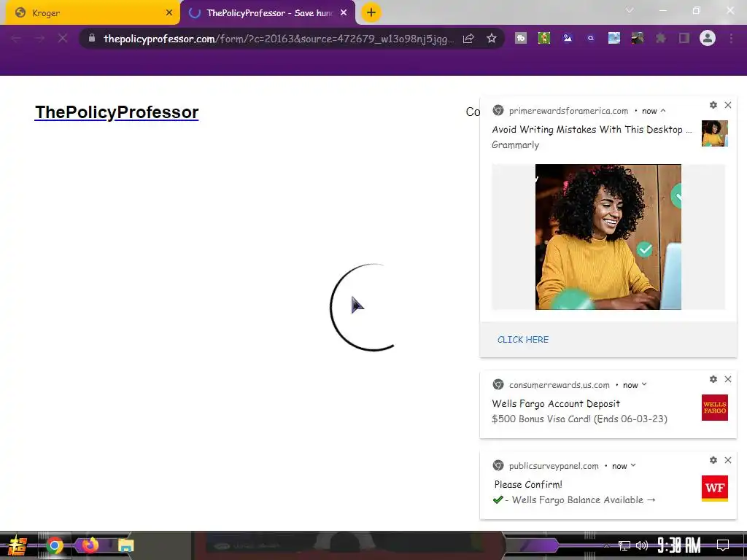Close the Kroger tab
The image size is (747, 560).
tap(169, 13)
